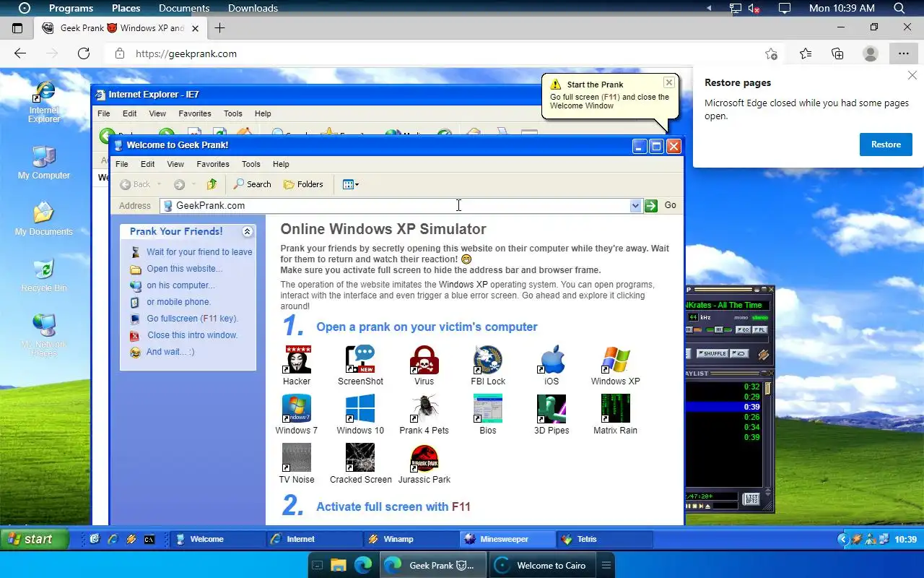This screenshot has height=578, width=924.
Task: Open the Address bar dropdown arrow
Action: pyautogui.click(x=635, y=206)
